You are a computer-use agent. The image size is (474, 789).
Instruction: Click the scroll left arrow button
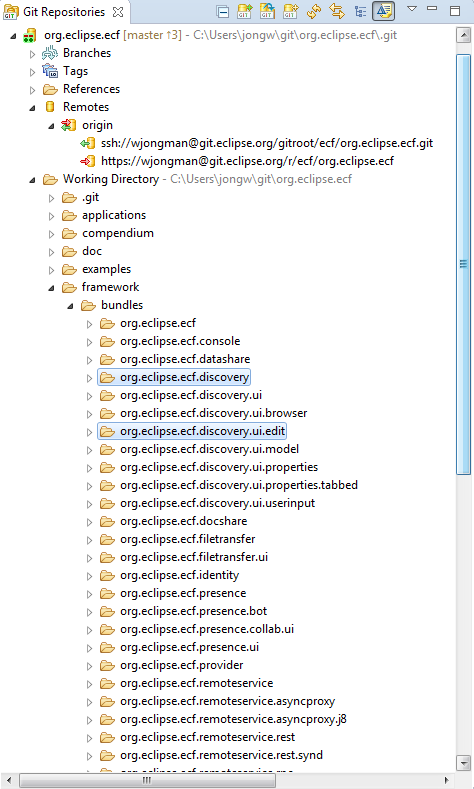click(x=10, y=780)
